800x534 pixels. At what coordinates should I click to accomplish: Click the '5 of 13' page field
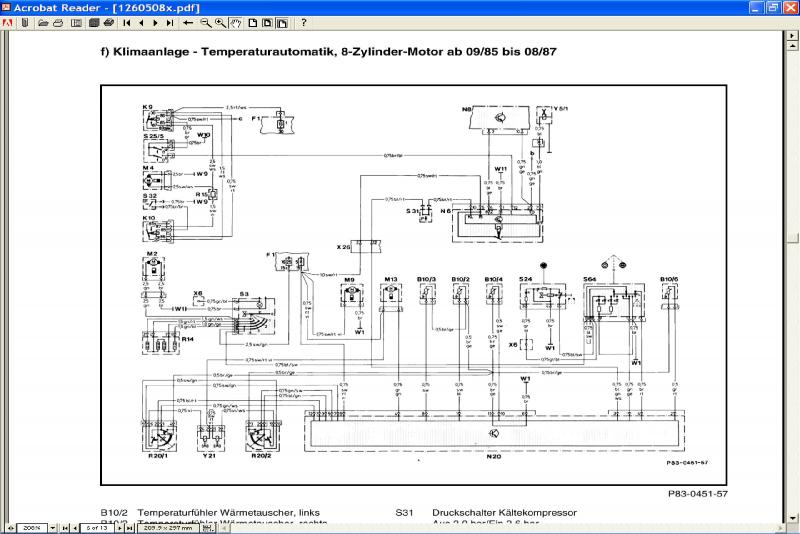point(96,527)
